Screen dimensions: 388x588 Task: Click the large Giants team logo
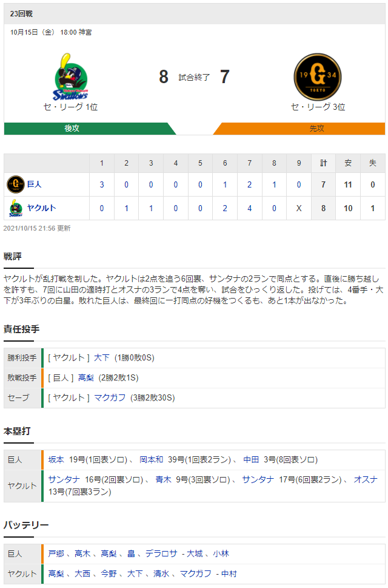[x=317, y=76]
